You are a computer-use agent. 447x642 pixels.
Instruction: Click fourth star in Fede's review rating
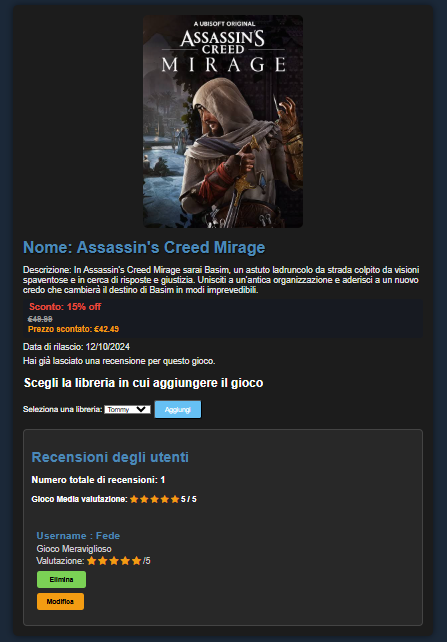coord(125,561)
